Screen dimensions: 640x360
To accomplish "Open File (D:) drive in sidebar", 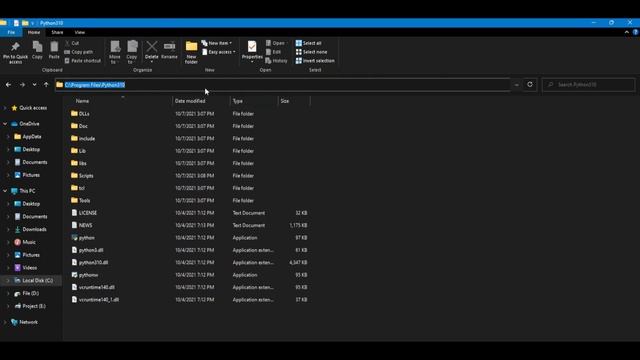I will (x=27, y=293).
